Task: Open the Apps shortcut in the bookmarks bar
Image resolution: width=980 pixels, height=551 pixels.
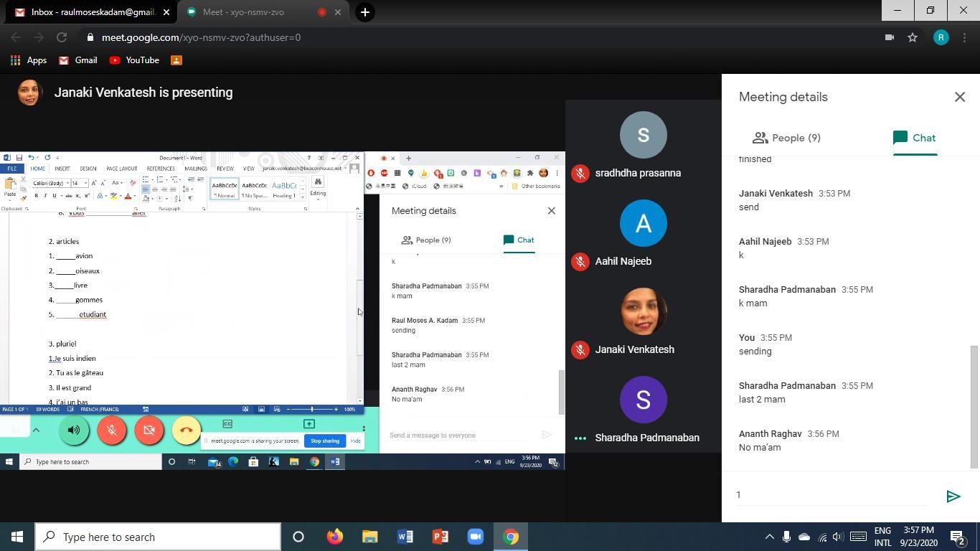Action: point(29,60)
